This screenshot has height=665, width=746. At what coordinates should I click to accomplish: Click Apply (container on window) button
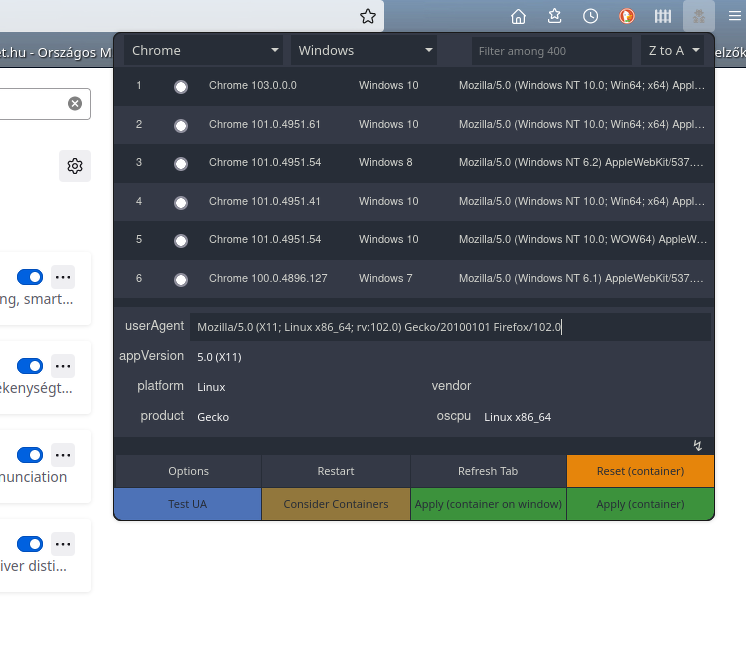coord(488,504)
